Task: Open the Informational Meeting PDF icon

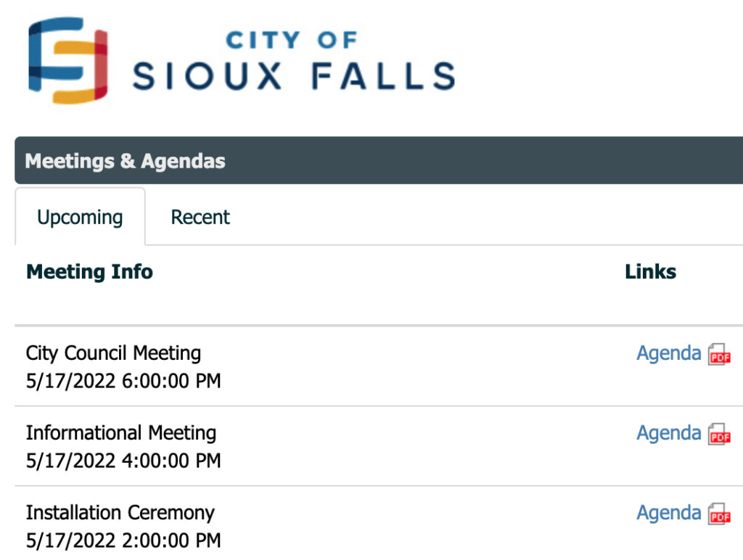Action: 719,434
